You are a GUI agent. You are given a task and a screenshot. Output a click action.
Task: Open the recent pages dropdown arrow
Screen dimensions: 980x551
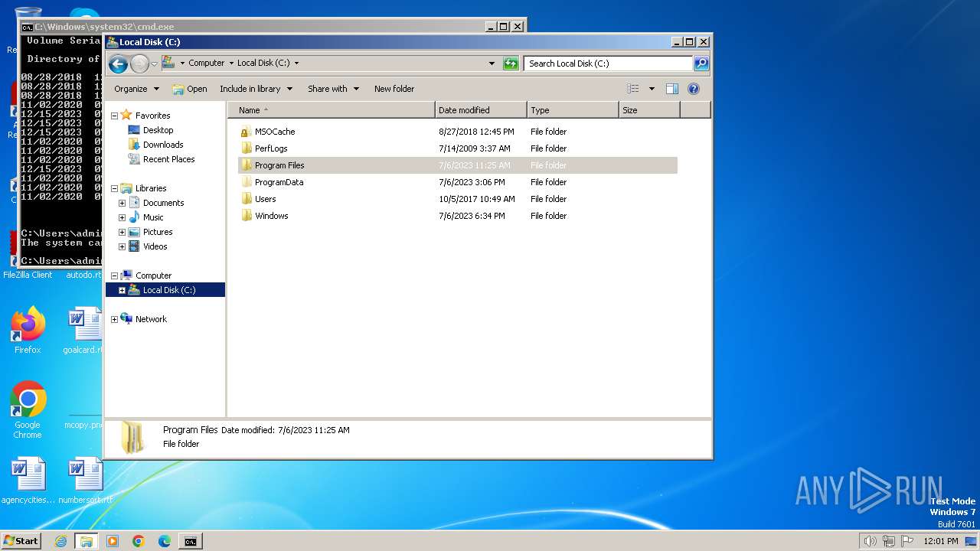coord(154,64)
